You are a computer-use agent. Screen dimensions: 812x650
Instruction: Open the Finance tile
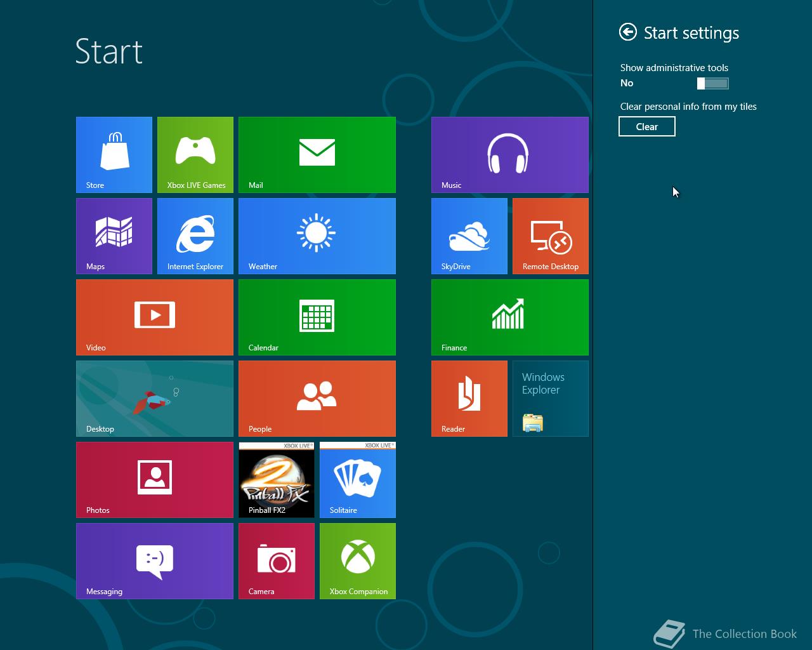pos(510,317)
